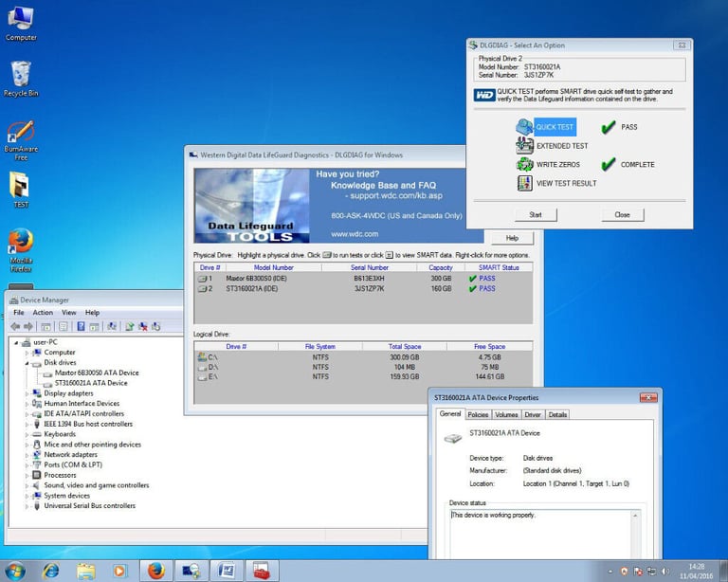Screen dimensions: 728x582
Task: Click the Serial Number column header
Action: pos(369,267)
